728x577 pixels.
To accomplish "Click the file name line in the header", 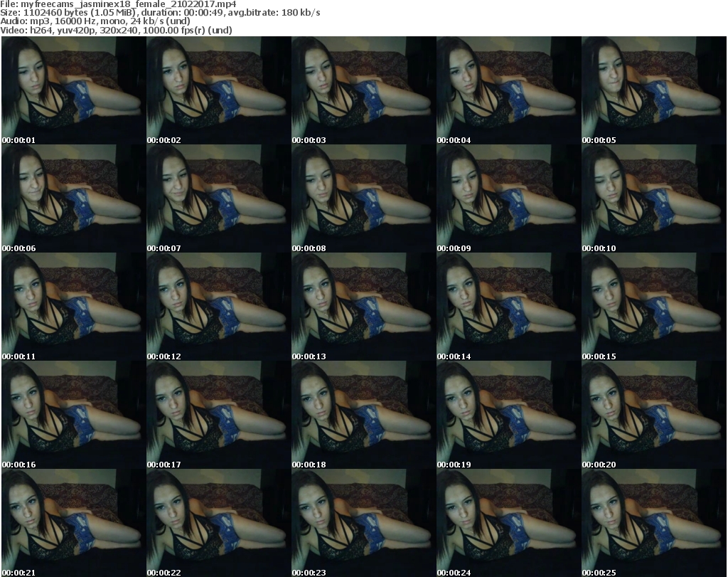I will [119, 4].
